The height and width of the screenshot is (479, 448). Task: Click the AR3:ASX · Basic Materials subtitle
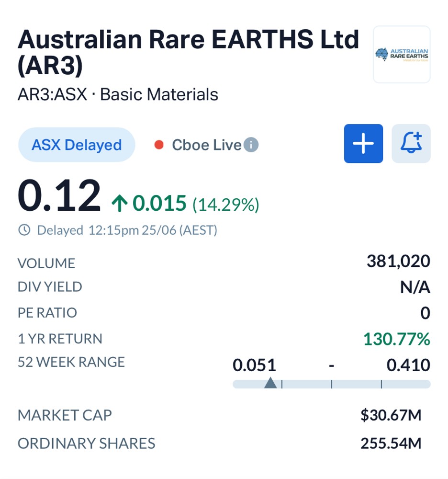click(x=118, y=94)
